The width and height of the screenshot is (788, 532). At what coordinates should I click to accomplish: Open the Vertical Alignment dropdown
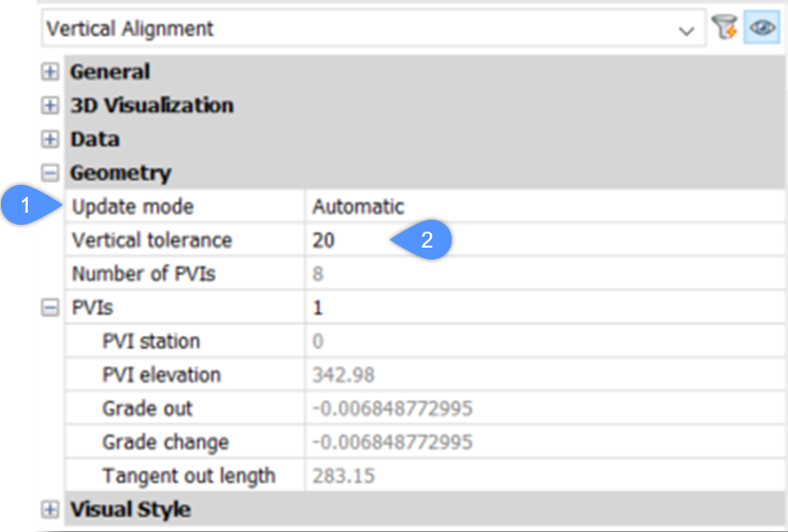[686, 30]
